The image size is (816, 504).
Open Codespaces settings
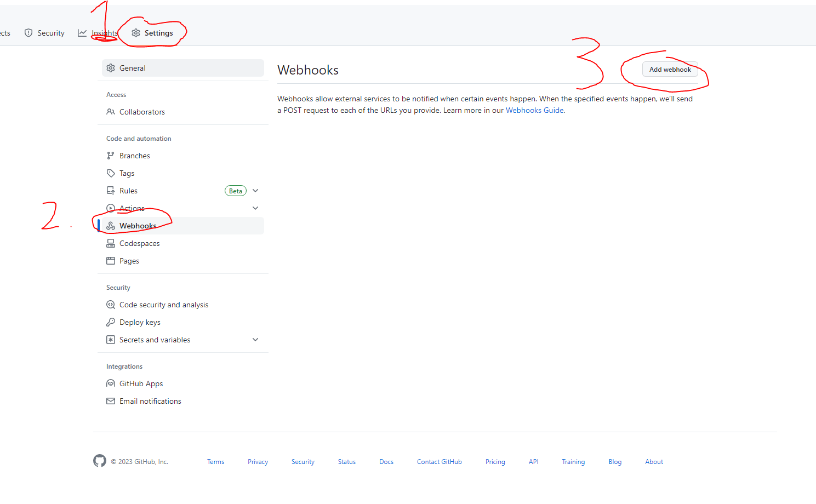click(x=183, y=243)
